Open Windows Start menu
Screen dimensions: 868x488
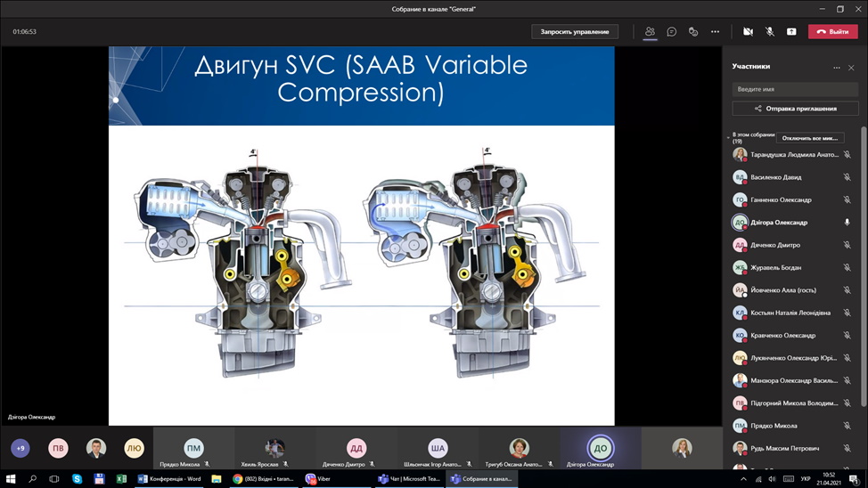11,478
